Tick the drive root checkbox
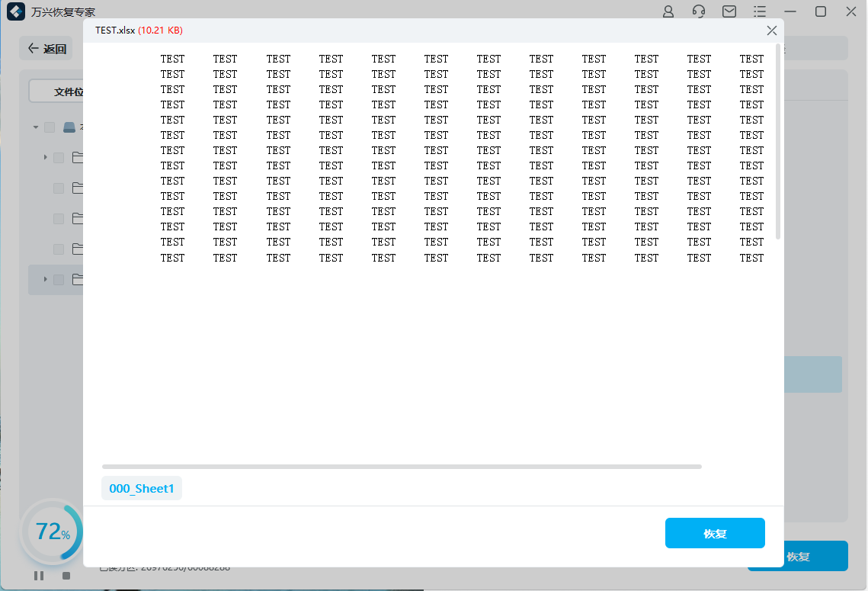The height and width of the screenshot is (591, 868). (50, 127)
